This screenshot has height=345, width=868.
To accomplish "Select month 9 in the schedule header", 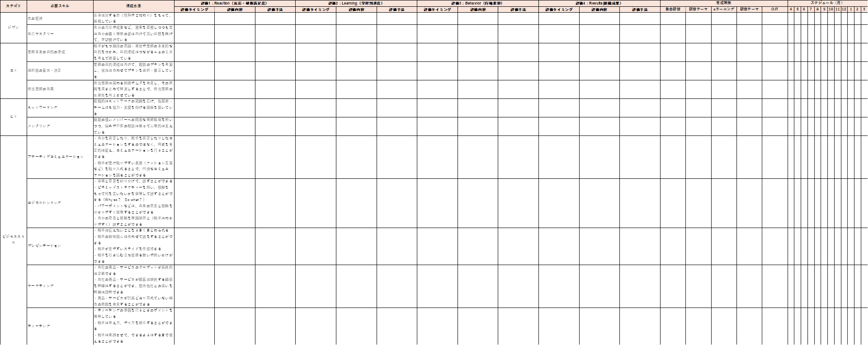I will [824, 9].
